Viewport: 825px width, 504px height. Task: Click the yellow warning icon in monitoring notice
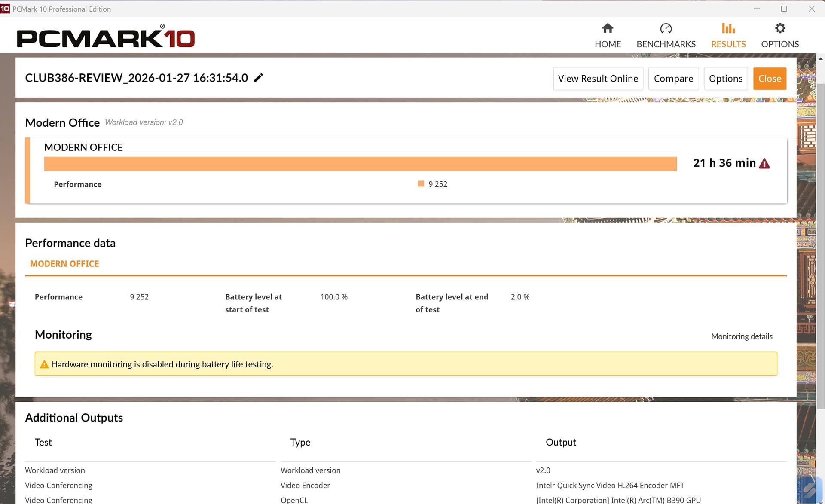(x=44, y=364)
